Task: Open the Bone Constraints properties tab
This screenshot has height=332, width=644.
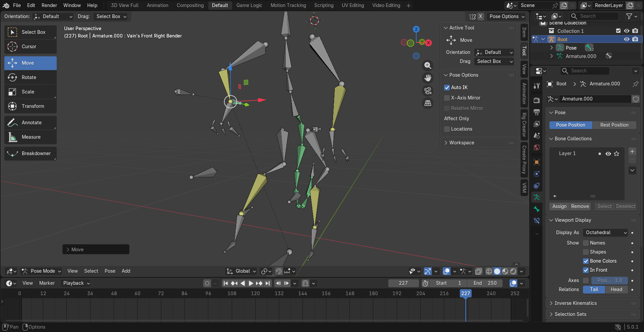Action: click(537, 221)
